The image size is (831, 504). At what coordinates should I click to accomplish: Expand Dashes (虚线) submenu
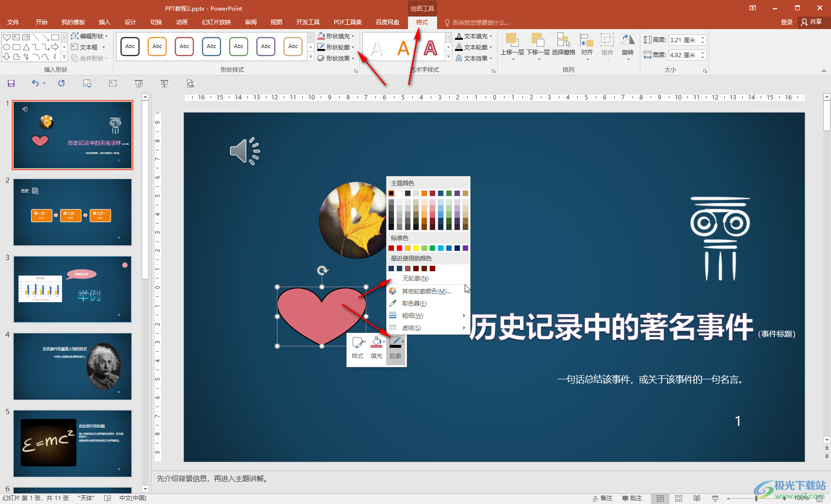tap(428, 327)
